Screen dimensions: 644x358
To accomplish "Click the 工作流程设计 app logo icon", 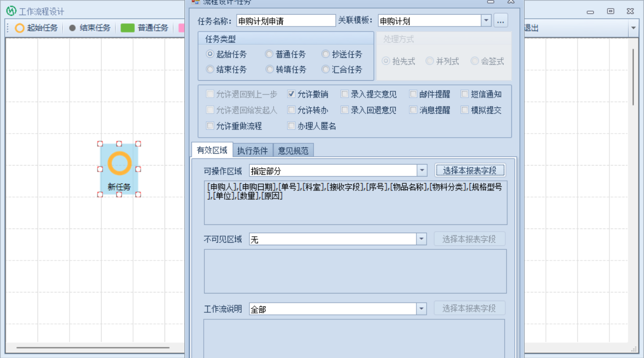I will pyautogui.click(x=11, y=11).
